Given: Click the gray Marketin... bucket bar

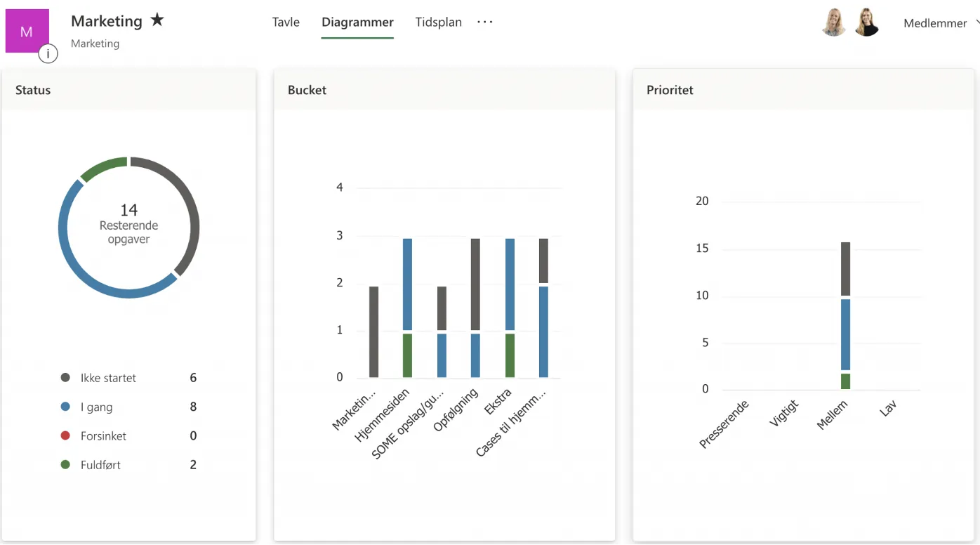Looking at the screenshot, I should [x=373, y=332].
